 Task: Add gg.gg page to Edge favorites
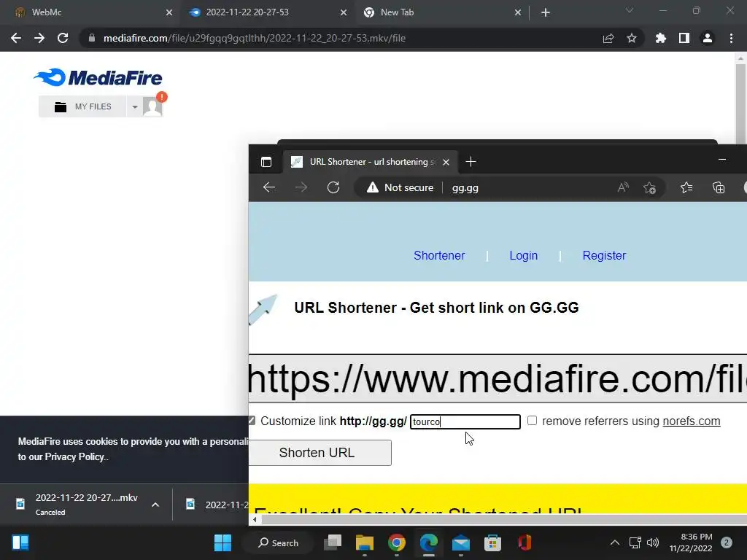click(x=649, y=187)
